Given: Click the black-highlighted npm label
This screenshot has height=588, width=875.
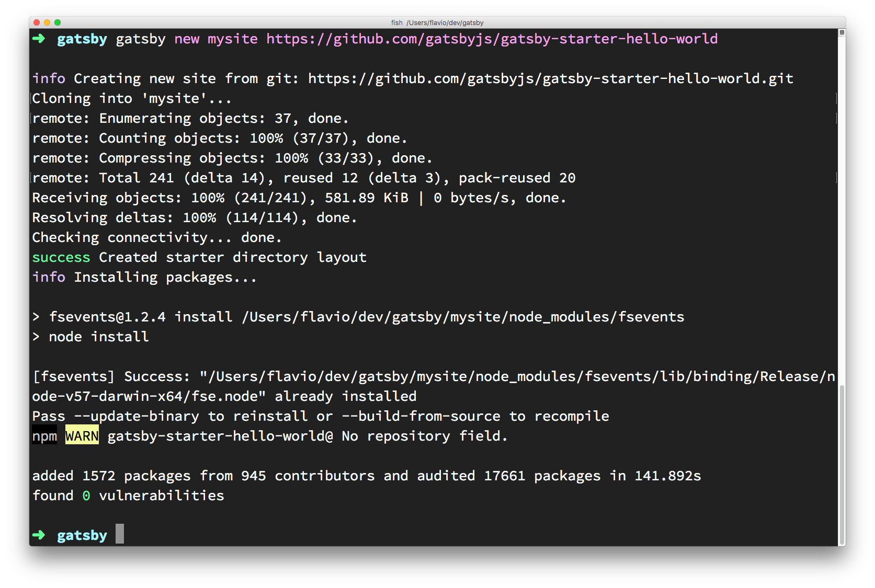Looking at the screenshot, I should pyautogui.click(x=44, y=436).
